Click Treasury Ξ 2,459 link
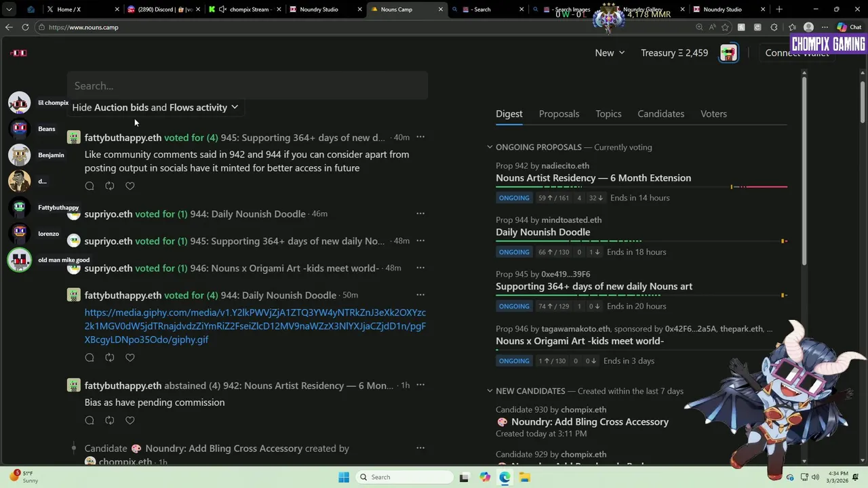The image size is (868, 488). click(674, 53)
